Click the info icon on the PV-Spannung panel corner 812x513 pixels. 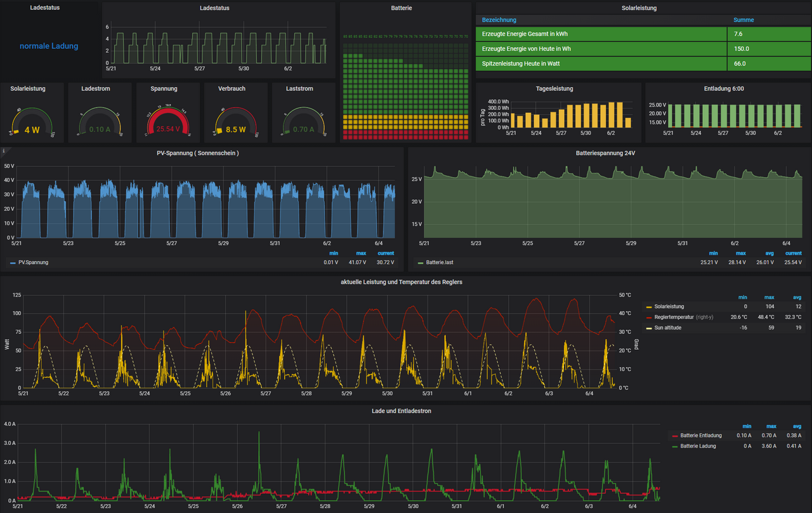[4, 152]
